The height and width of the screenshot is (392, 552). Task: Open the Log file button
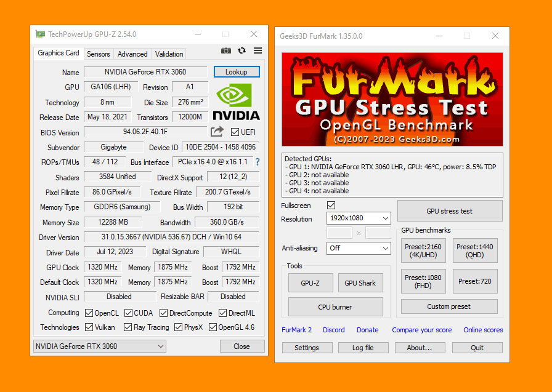pos(363,348)
